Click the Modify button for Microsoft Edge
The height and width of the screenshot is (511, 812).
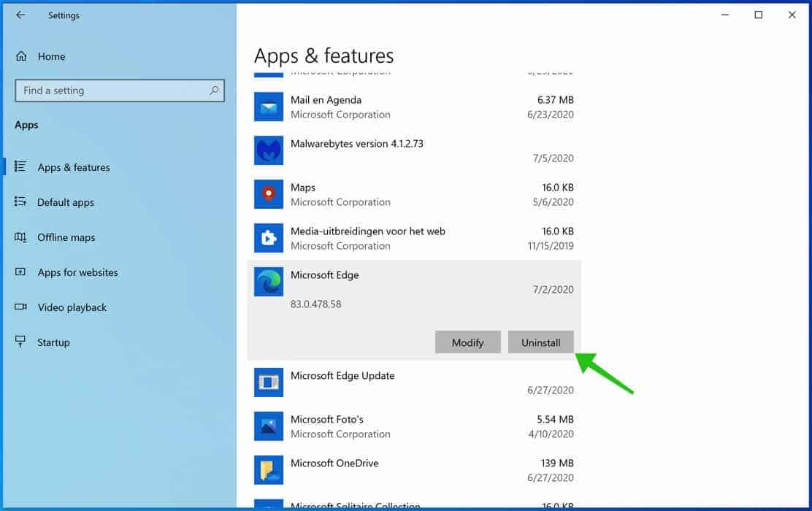tap(467, 342)
